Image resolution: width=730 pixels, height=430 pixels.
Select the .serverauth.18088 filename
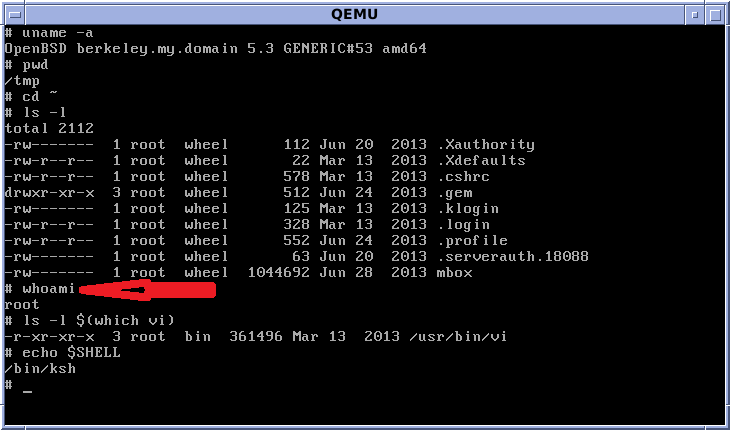(513, 257)
